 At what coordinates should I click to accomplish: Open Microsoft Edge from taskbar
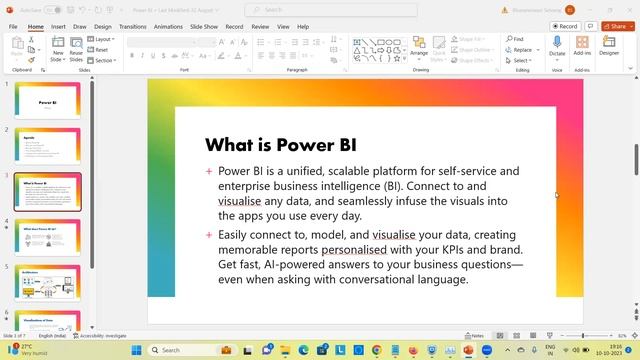[x=303, y=350]
